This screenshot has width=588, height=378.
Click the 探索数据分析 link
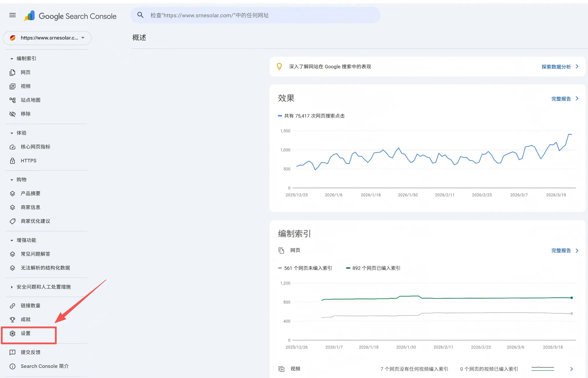click(x=556, y=67)
